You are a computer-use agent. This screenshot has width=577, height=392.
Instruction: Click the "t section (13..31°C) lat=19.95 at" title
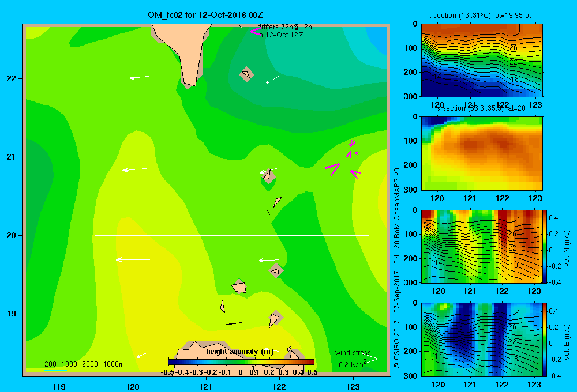click(480, 16)
